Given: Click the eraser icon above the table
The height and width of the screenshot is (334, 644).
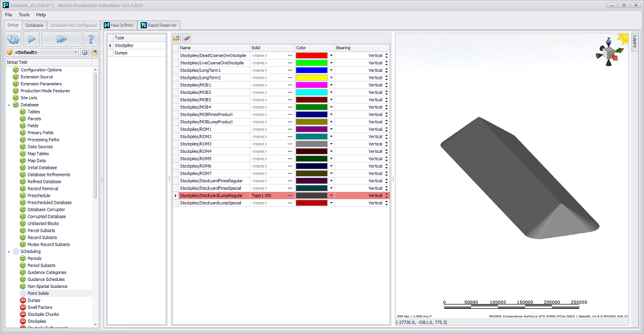Looking at the screenshot, I should (186, 38).
